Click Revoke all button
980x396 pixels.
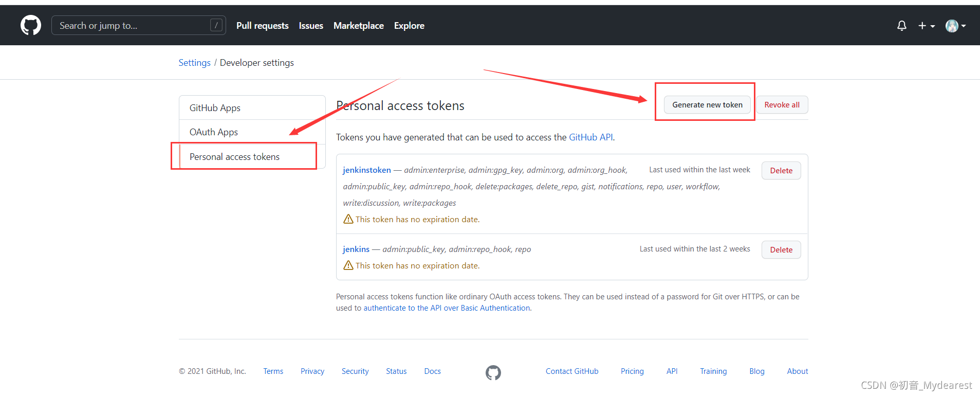point(782,105)
